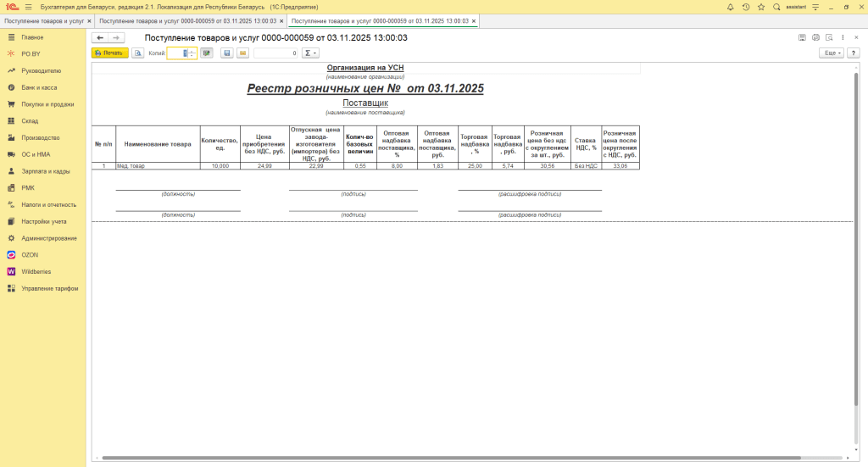Toggle the edit mode icon after copies
Screen dimensions: 868x467
click(x=207, y=53)
